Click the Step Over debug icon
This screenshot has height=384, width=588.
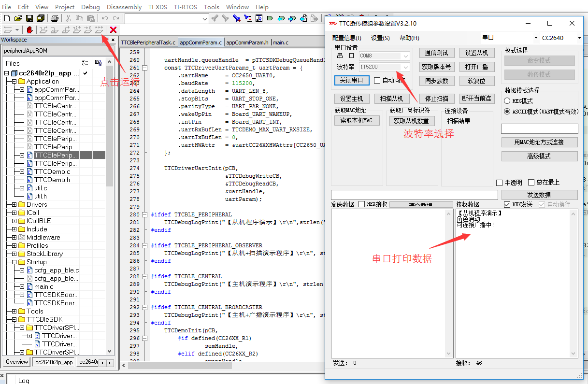pos(43,29)
